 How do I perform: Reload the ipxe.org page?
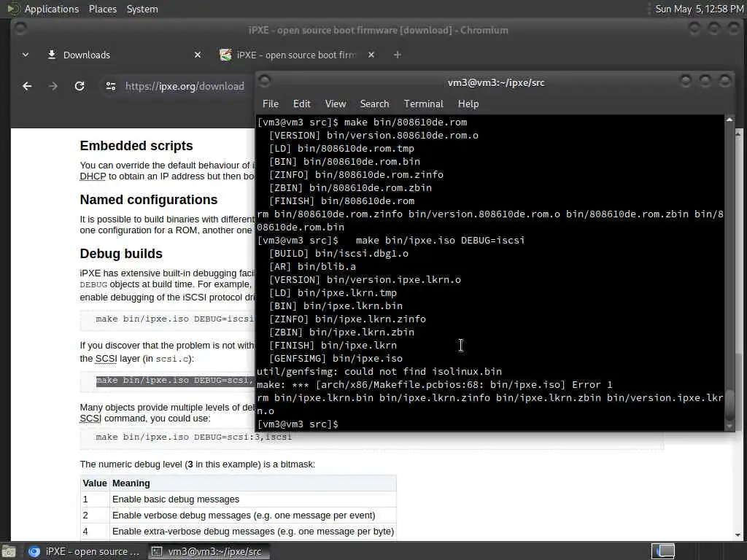(x=80, y=86)
